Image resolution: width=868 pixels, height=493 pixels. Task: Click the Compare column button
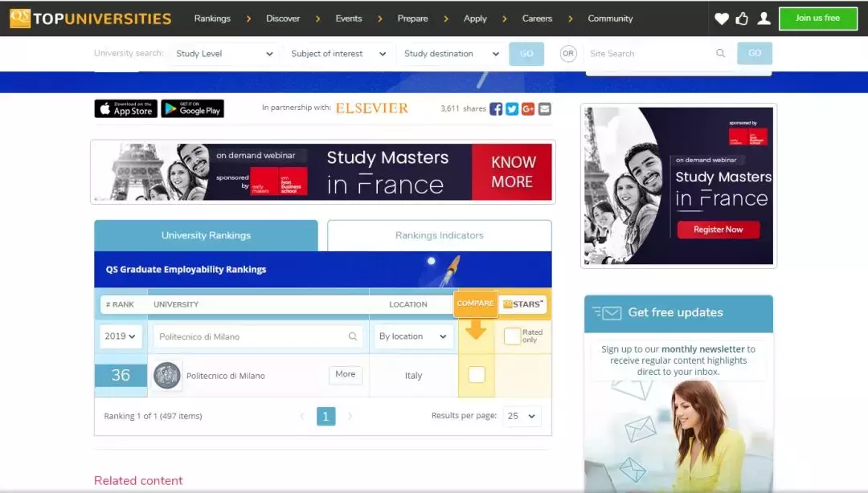click(x=475, y=304)
